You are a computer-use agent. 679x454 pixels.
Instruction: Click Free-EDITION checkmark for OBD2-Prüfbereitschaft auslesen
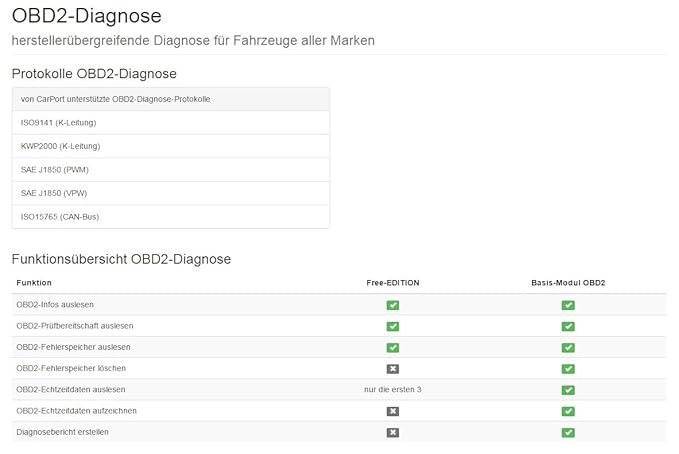coord(393,326)
